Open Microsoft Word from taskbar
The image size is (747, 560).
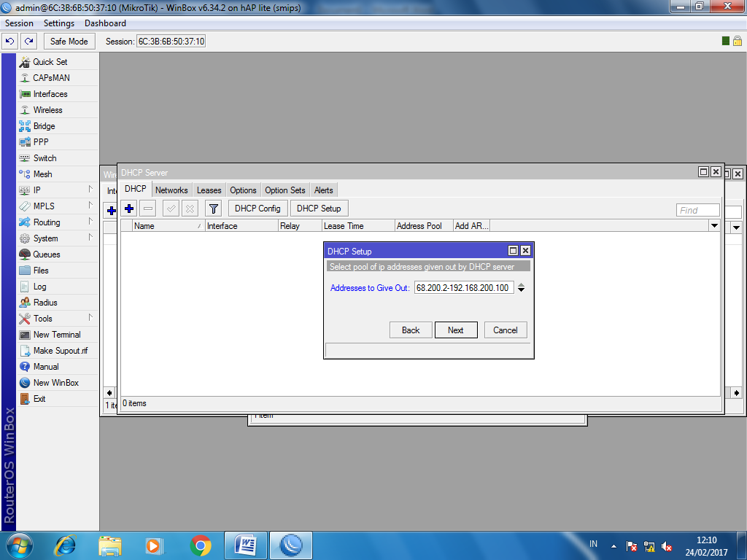246,545
